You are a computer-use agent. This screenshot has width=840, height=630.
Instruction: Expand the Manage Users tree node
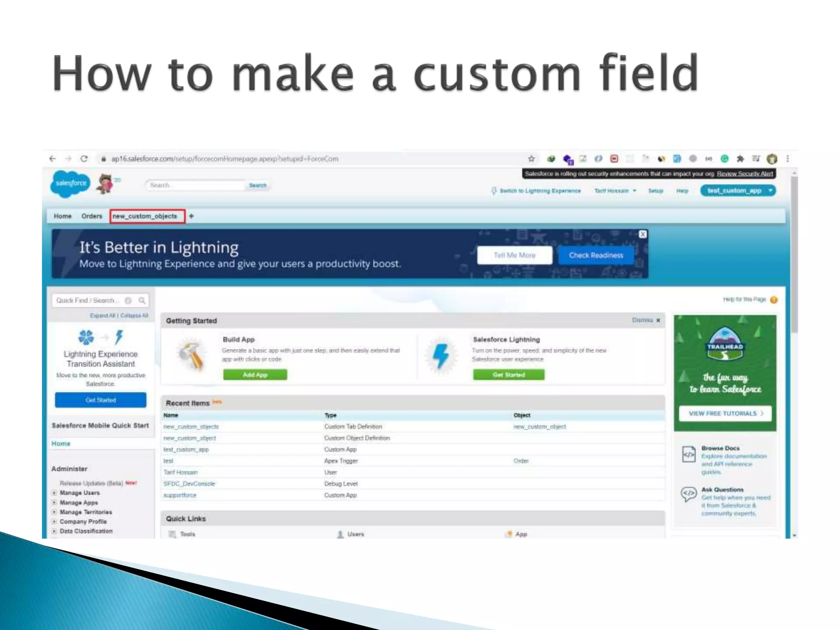tap(54, 493)
